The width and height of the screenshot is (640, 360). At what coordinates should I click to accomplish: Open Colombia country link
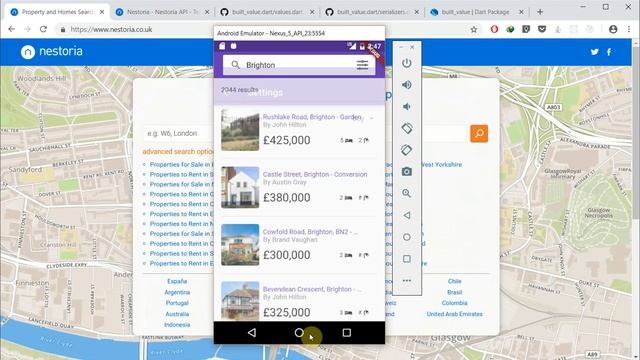pos(454,303)
